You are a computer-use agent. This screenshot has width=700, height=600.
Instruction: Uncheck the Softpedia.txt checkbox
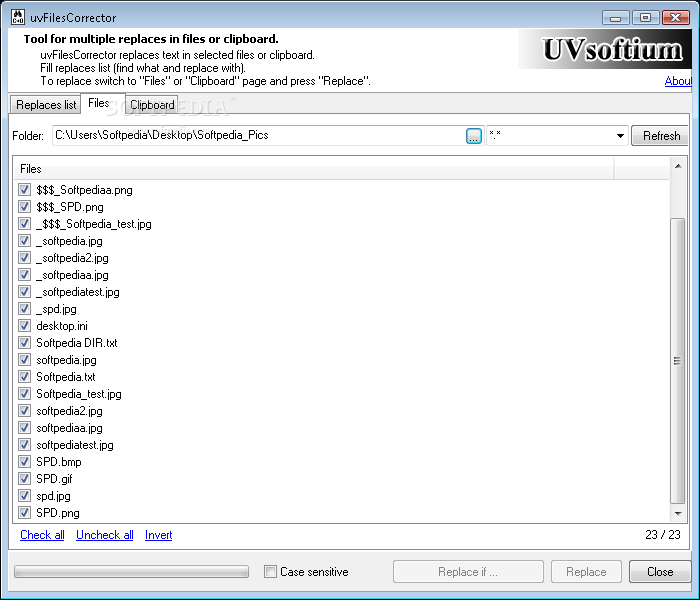[25, 376]
